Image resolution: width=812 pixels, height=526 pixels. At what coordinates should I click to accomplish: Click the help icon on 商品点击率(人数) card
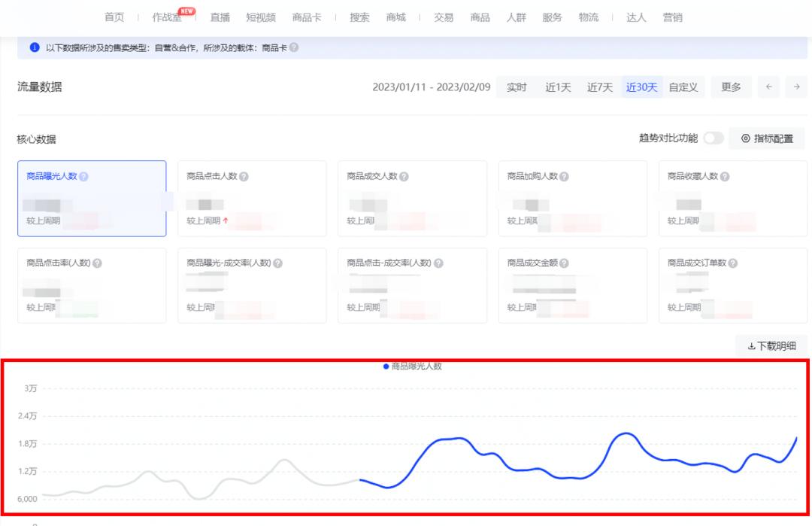tap(96, 262)
